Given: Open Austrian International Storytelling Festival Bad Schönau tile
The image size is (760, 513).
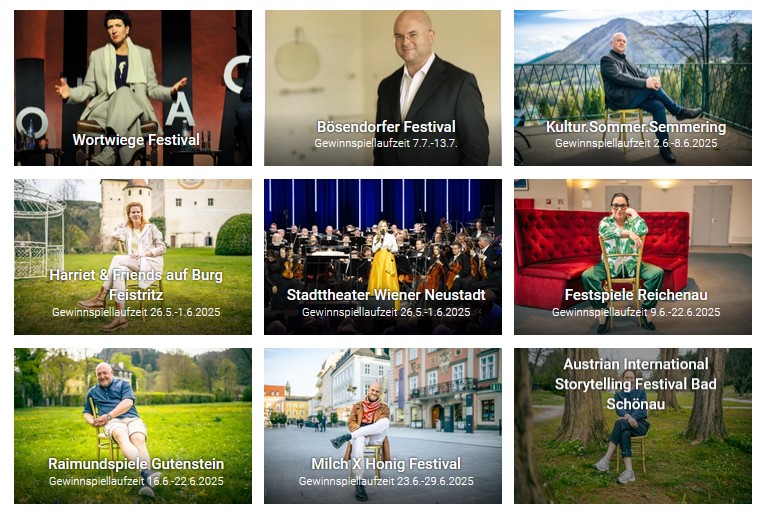Looking at the screenshot, I should [x=633, y=426].
